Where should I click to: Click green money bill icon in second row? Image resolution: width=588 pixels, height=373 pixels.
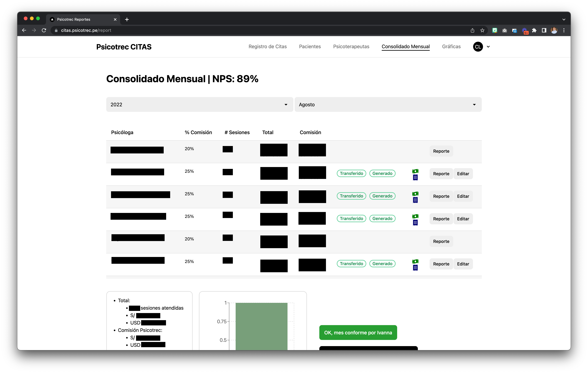(x=415, y=171)
